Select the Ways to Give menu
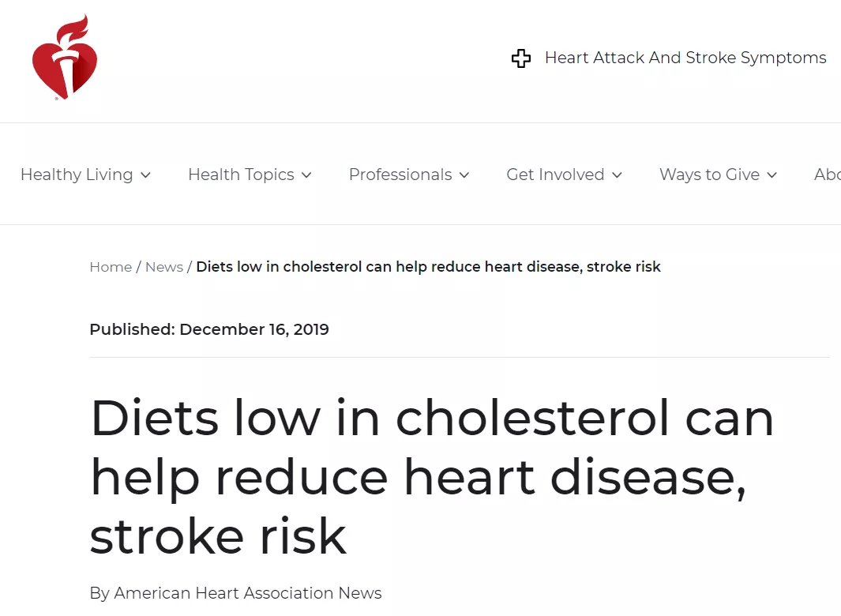 [x=709, y=175]
